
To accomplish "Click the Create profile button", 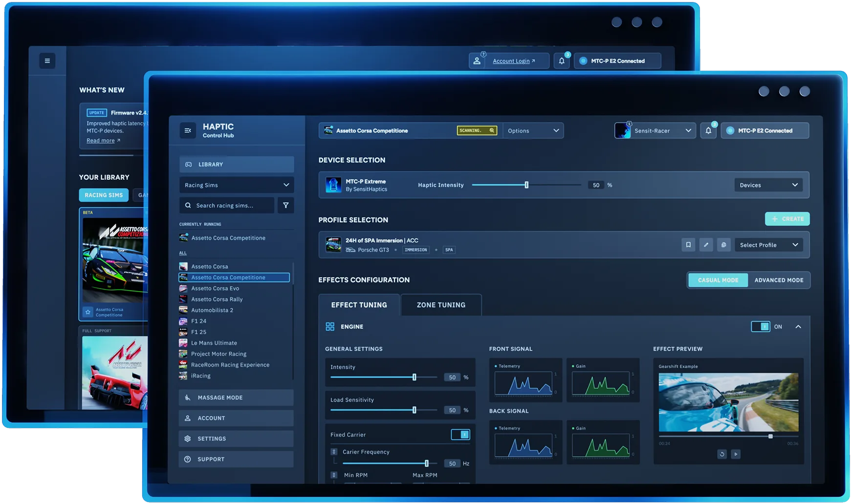I will click(x=788, y=219).
